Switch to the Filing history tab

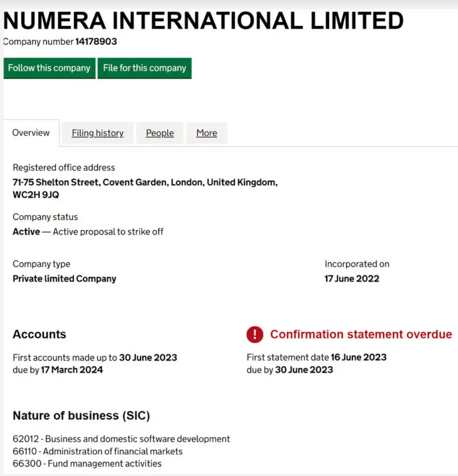point(97,133)
